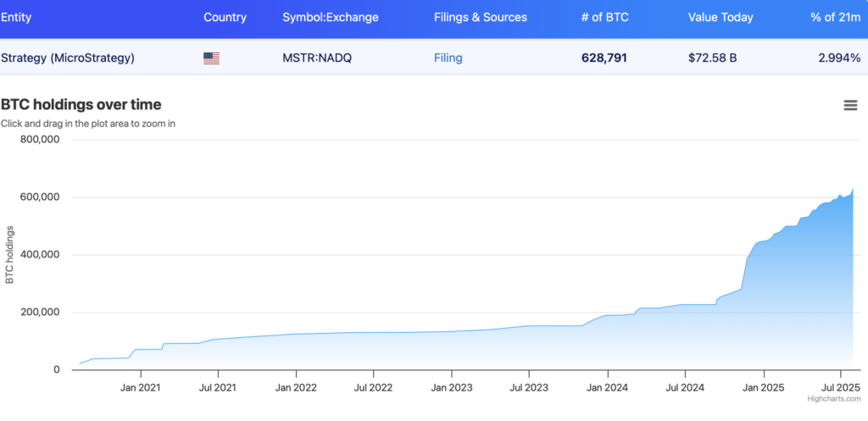The image size is (868, 421).
Task: Click the 800,000 y-axis label
Action: click(x=40, y=140)
